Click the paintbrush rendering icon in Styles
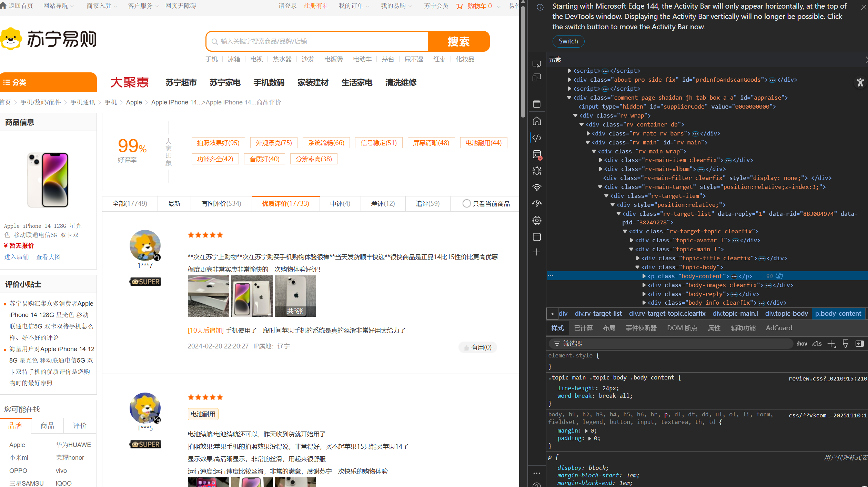Viewport: 868px width, 487px height. click(845, 343)
